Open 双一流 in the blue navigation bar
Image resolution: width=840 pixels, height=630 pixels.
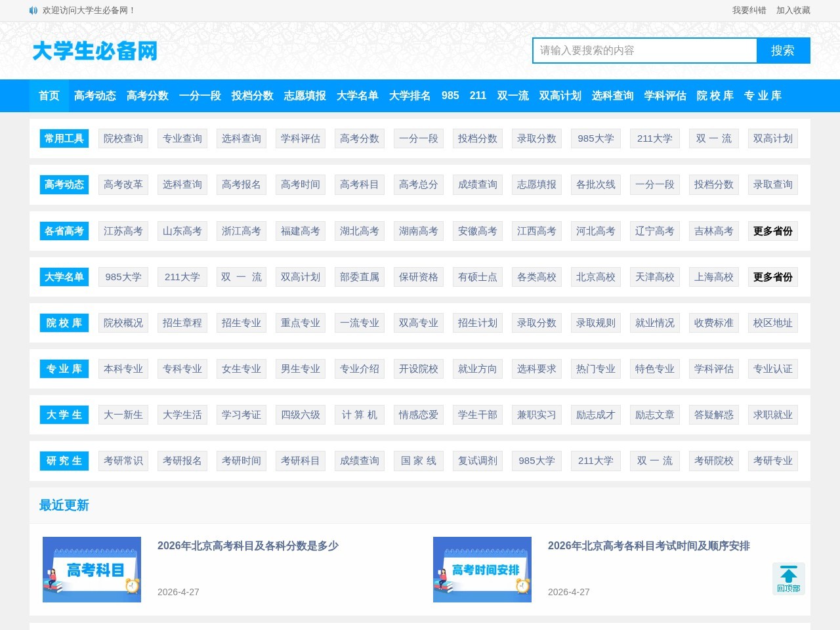tap(513, 96)
